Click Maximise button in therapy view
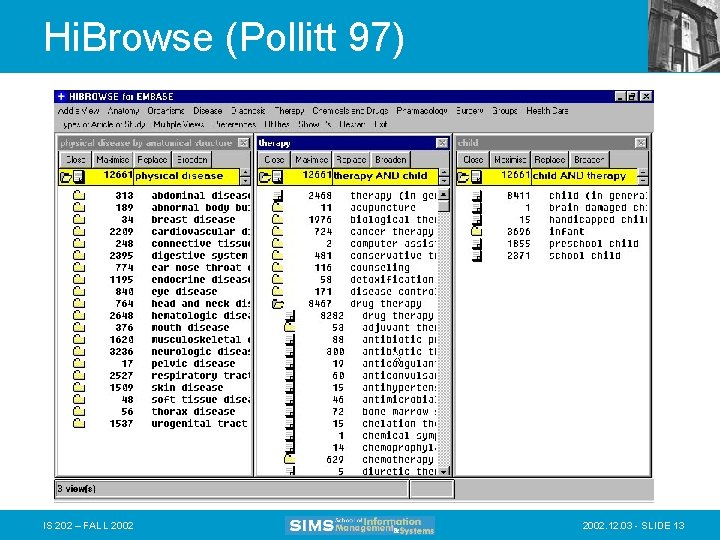Viewport: 720px width, 540px height. pos(311,159)
